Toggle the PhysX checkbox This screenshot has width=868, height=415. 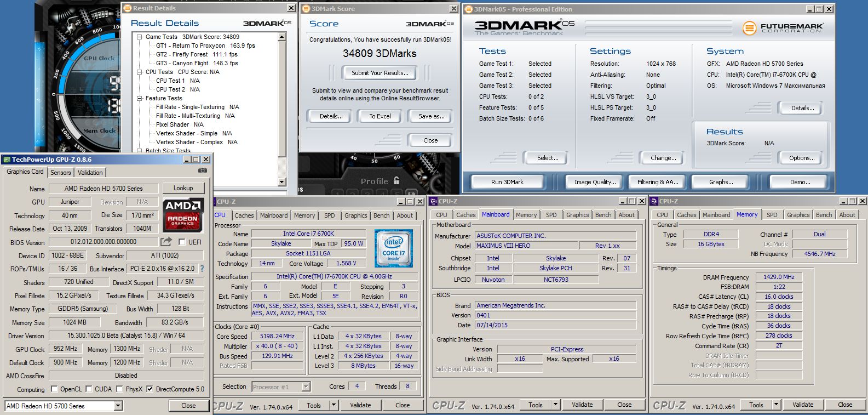pyautogui.click(x=119, y=389)
